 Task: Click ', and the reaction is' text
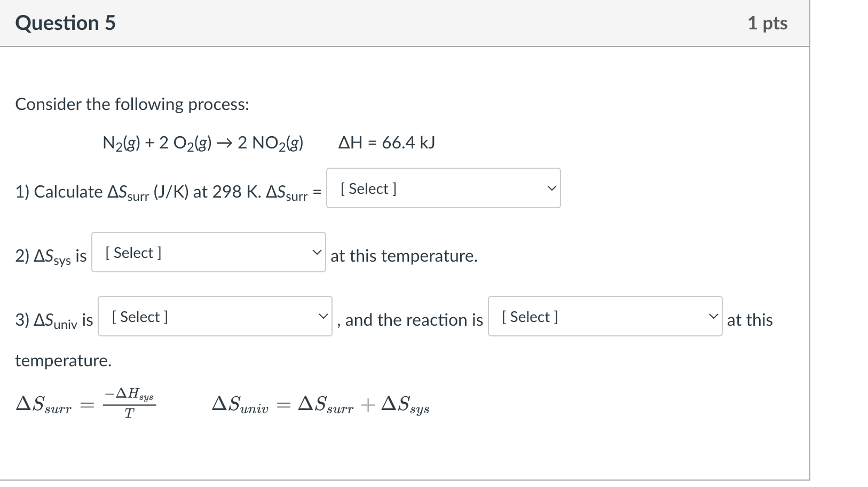[x=410, y=320]
